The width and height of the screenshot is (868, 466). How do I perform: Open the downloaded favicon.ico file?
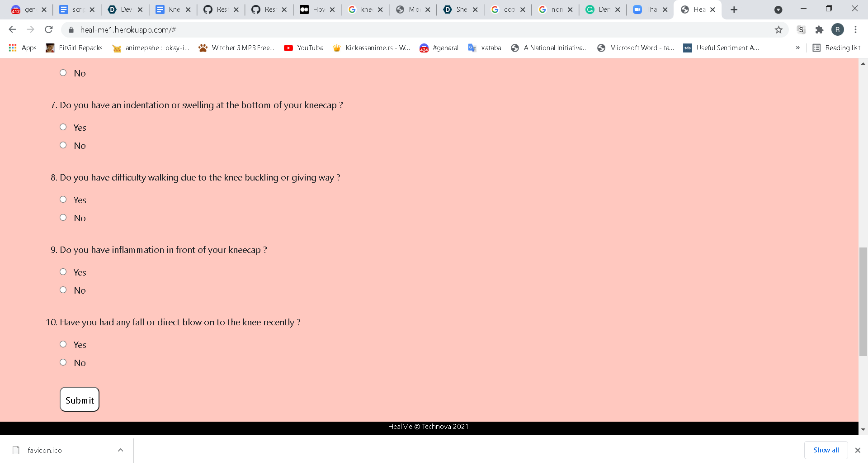point(44,450)
